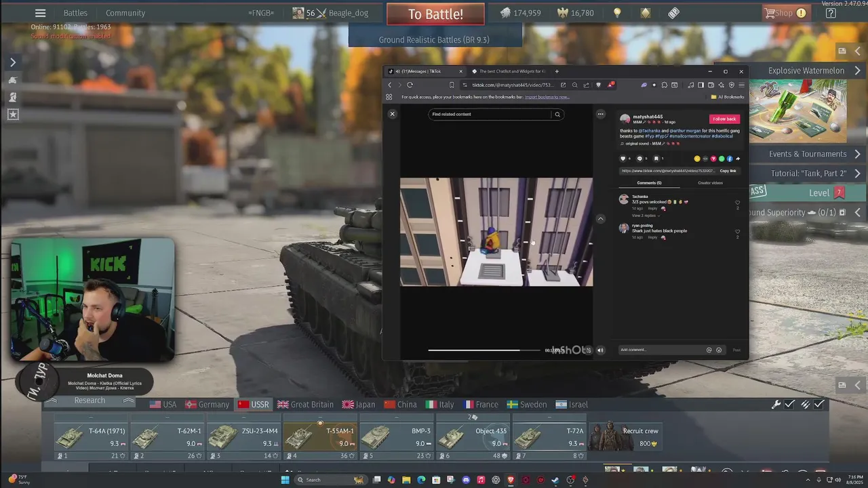Click the red To Battle! button
This screenshot has height=488, width=868.
point(435,14)
